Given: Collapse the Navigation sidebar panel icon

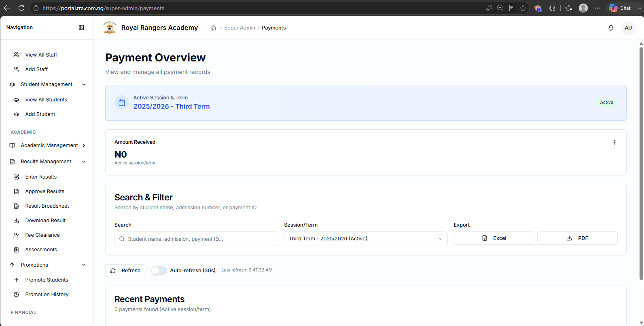Looking at the screenshot, I should (x=81, y=27).
